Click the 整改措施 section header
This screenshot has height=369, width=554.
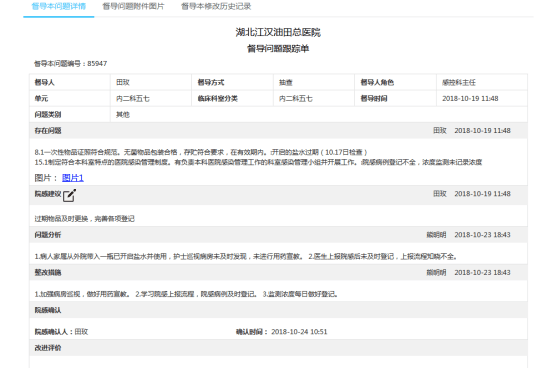coord(278,273)
